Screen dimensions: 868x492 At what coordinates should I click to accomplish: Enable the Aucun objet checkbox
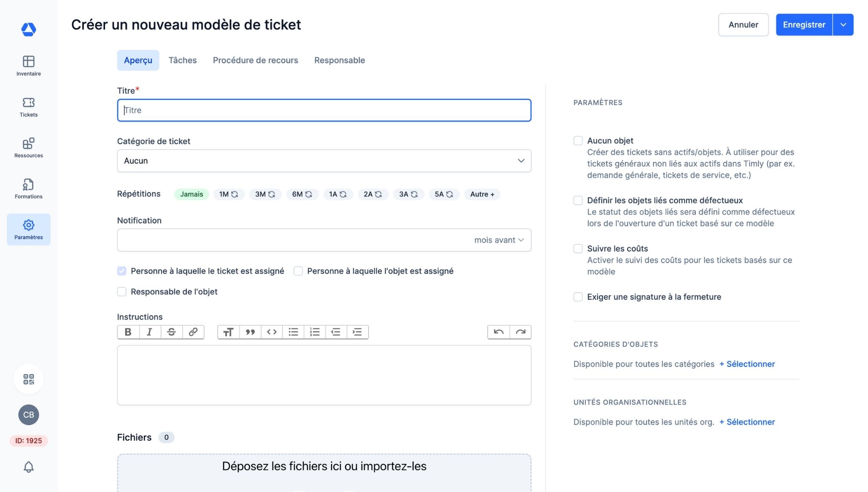pos(578,141)
